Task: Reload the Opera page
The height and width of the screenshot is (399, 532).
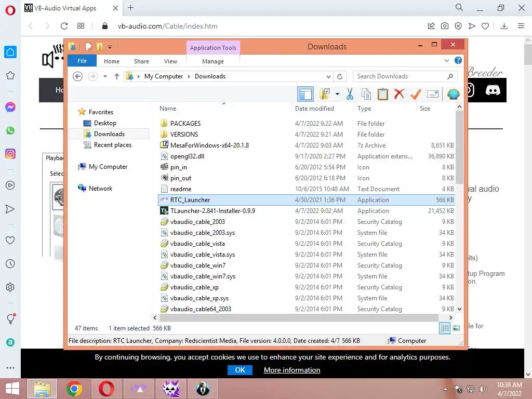Action: [x=64, y=26]
